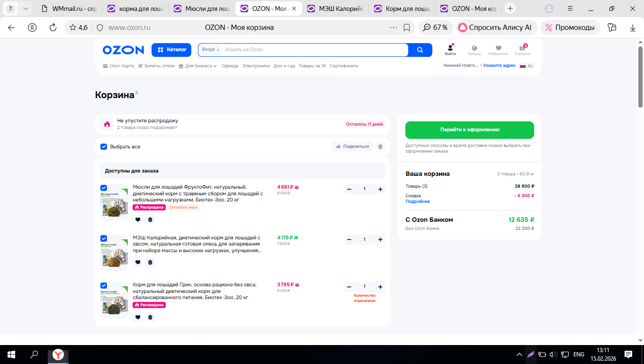Toggle the Выбрать все checkbox
Image resolution: width=644 pixels, height=364 pixels.
[x=104, y=147]
